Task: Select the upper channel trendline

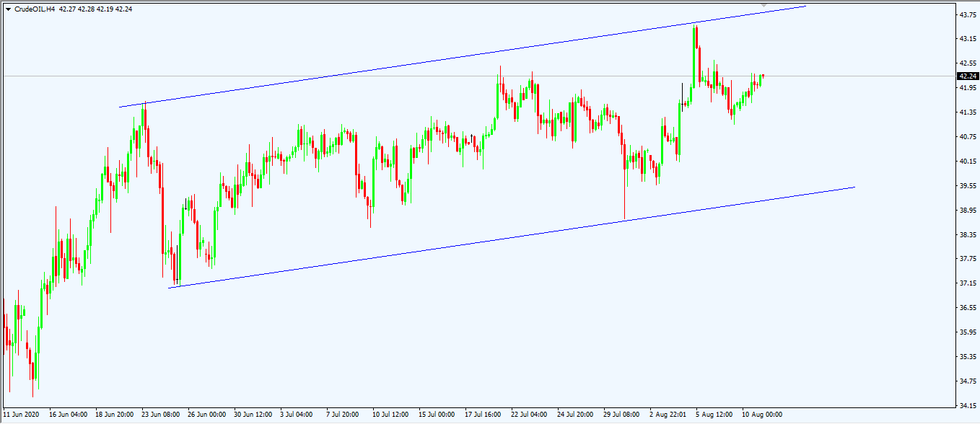Action: [x=462, y=57]
